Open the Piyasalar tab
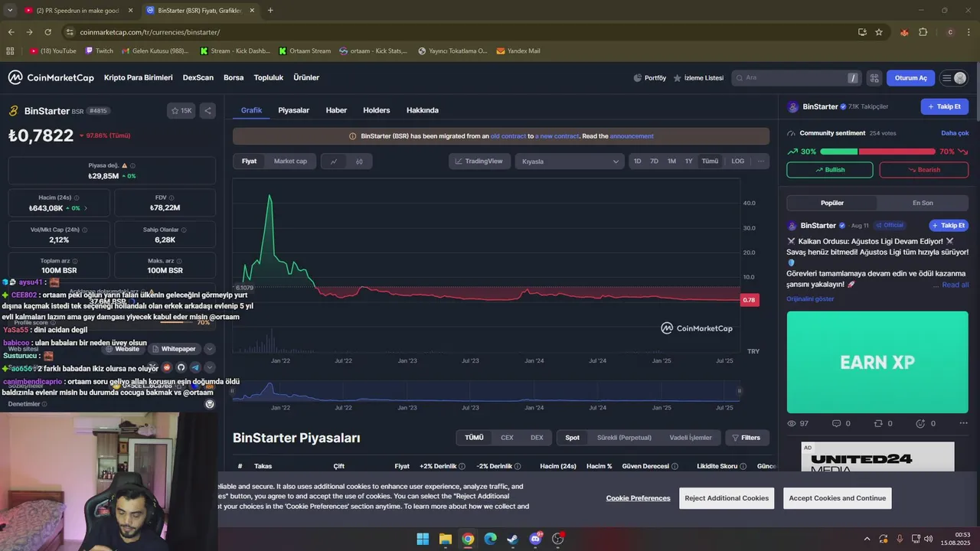The width and height of the screenshot is (980, 551). [x=293, y=110]
